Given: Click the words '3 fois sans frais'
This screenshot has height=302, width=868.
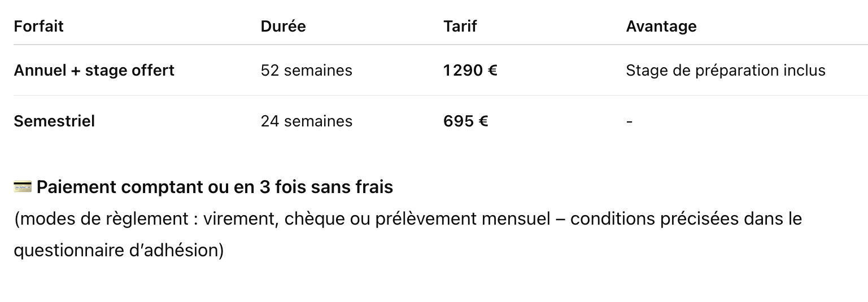Looking at the screenshot, I should (326, 187).
